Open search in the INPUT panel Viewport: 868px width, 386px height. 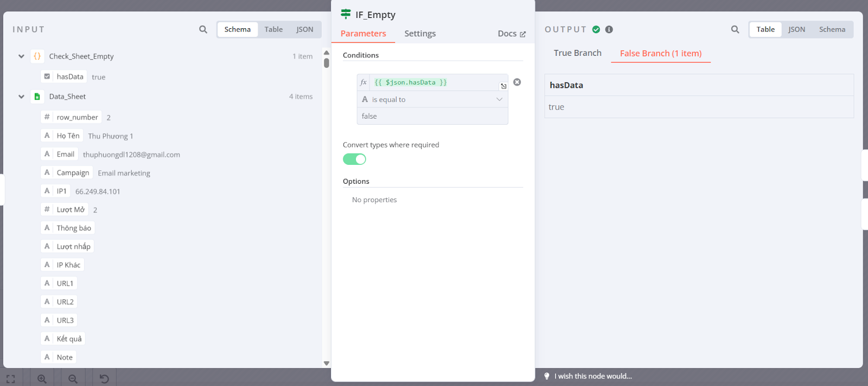point(203,29)
